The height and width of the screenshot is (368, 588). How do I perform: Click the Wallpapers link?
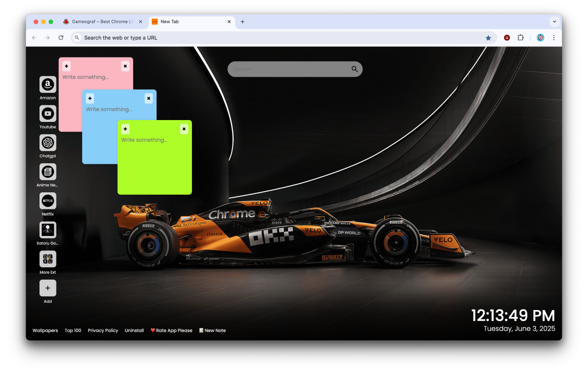click(45, 330)
